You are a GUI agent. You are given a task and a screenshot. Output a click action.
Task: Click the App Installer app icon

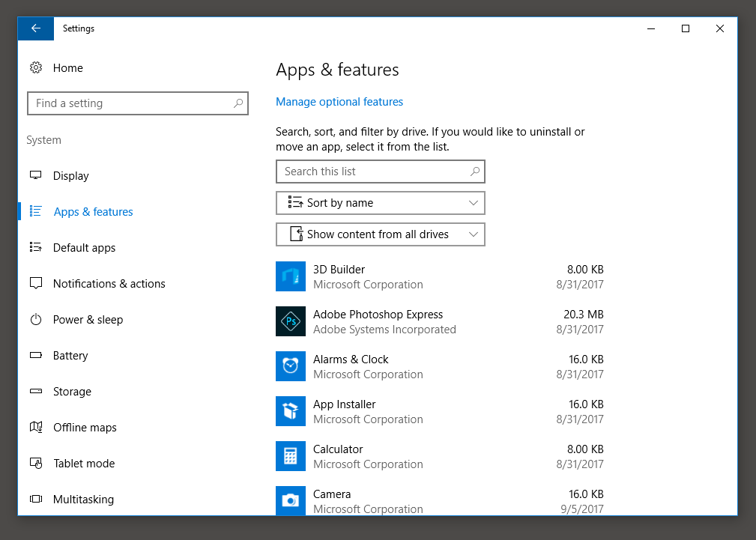pyautogui.click(x=291, y=411)
